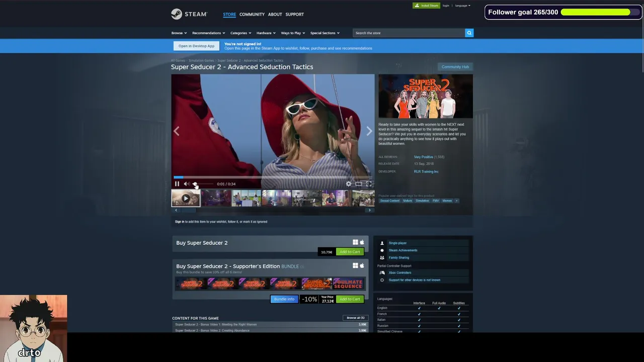Open the Categories dropdown
This screenshot has height=362, width=644.
coord(240,33)
